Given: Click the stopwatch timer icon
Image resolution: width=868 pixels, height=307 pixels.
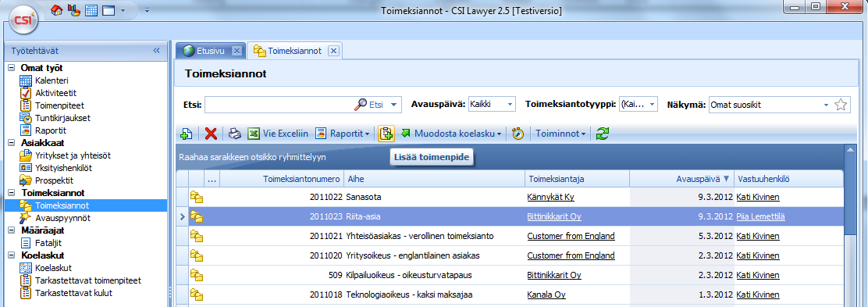Looking at the screenshot, I should (x=518, y=134).
